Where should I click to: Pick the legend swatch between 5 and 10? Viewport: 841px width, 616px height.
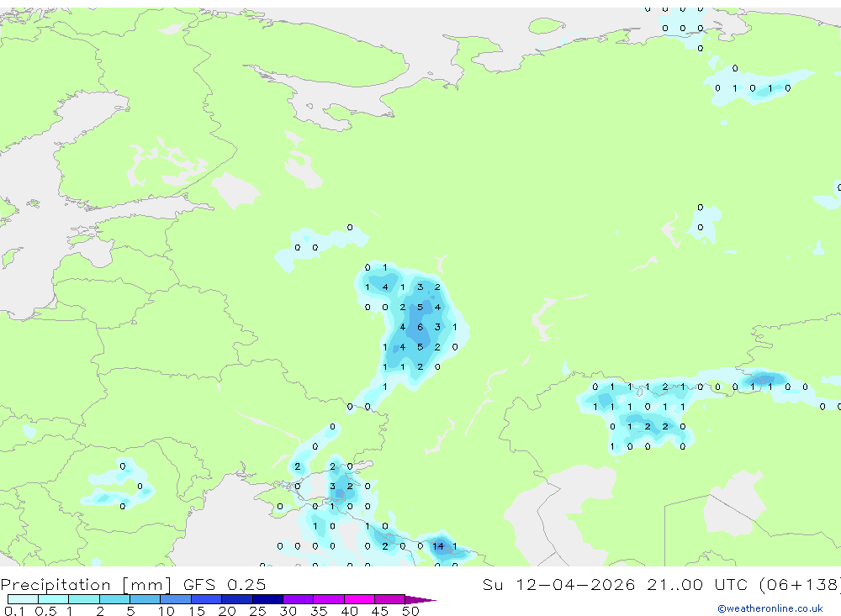[x=145, y=599]
